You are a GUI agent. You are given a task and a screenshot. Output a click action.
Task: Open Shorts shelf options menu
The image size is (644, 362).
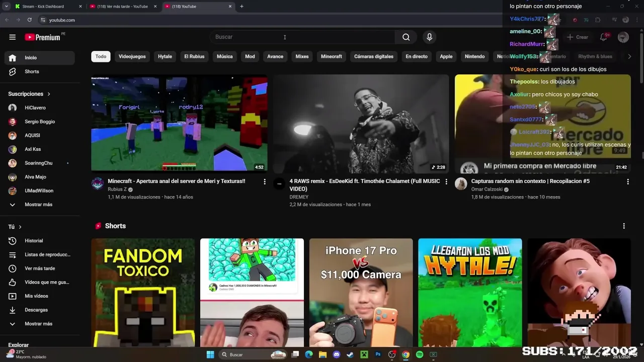coord(624,226)
